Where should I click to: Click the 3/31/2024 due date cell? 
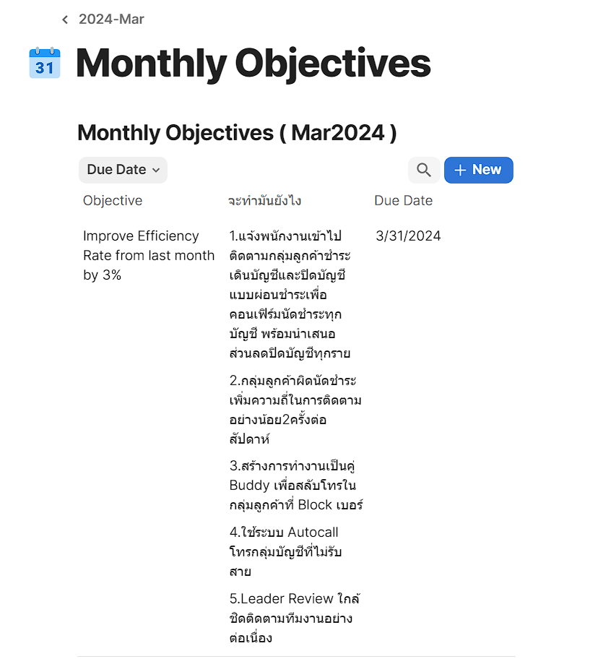(408, 236)
